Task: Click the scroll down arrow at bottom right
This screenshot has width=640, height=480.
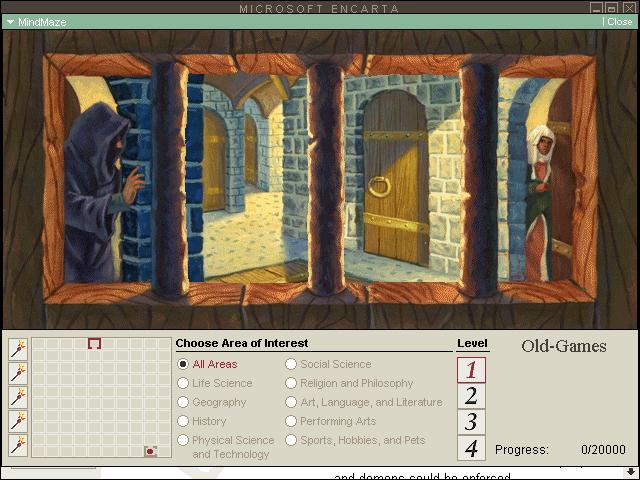Action: click(630, 471)
